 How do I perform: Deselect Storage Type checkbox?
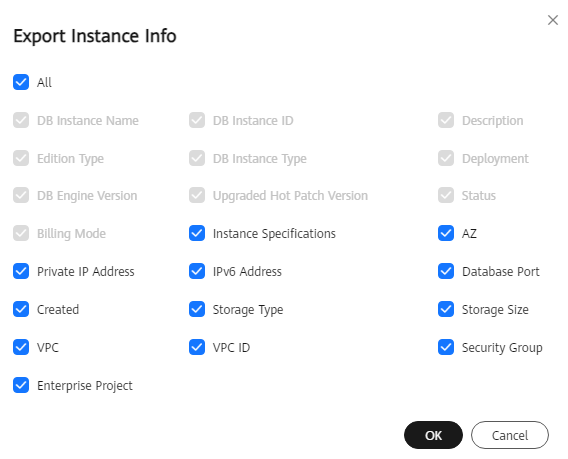tap(197, 309)
